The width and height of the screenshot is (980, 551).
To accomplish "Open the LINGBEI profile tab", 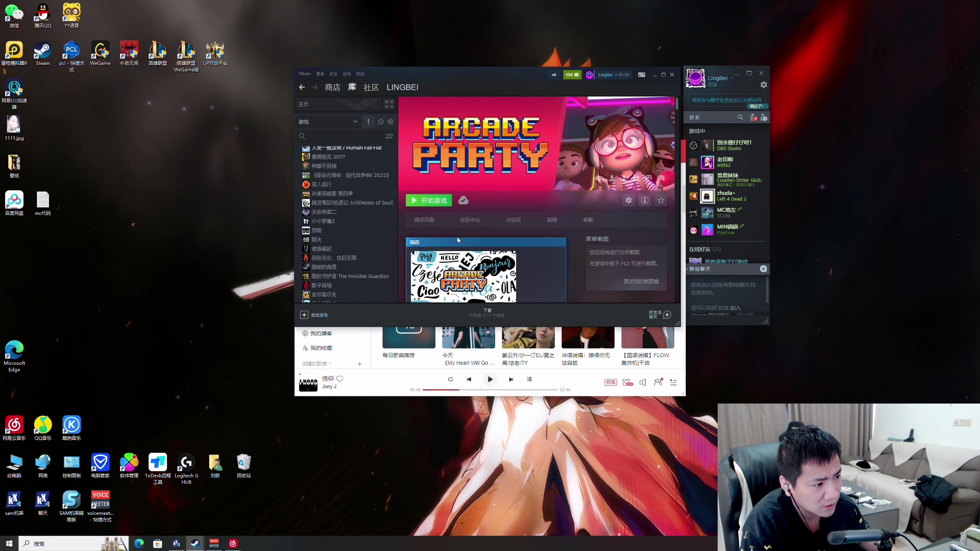I will (x=402, y=87).
